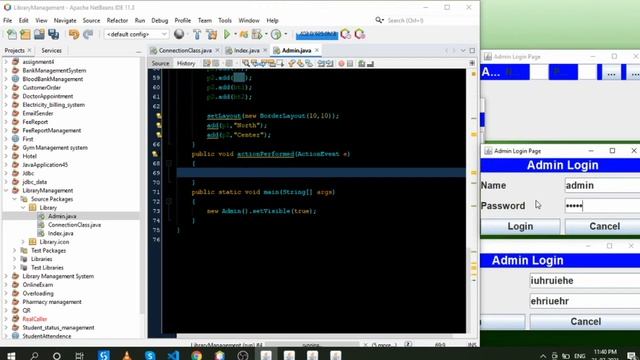
Task: Open the Navigate menu
Action: click(65, 20)
